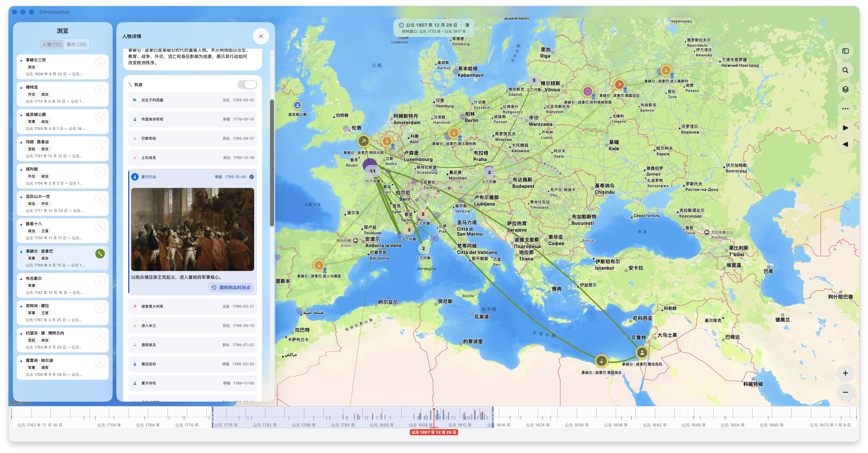The height and width of the screenshot is (453, 868).
Task: Select 巴黎军校 trajectory entry
Action: 192,138
